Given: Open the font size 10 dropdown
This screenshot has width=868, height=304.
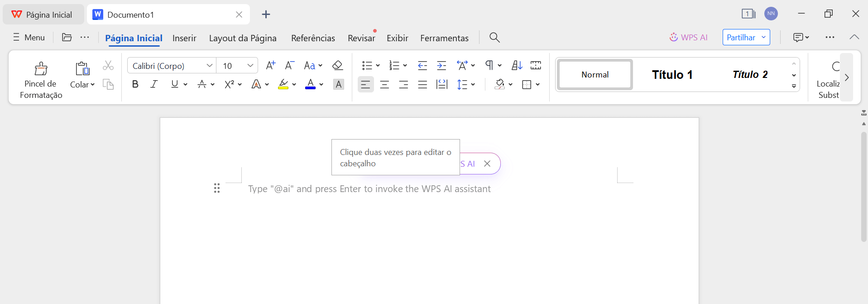Looking at the screenshot, I should pyautogui.click(x=250, y=66).
